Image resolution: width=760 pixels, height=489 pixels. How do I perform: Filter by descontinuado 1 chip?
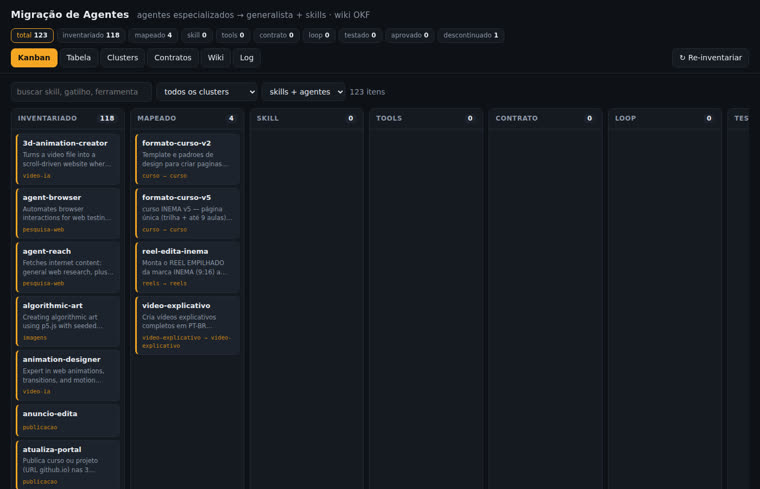pyautogui.click(x=471, y=35)
